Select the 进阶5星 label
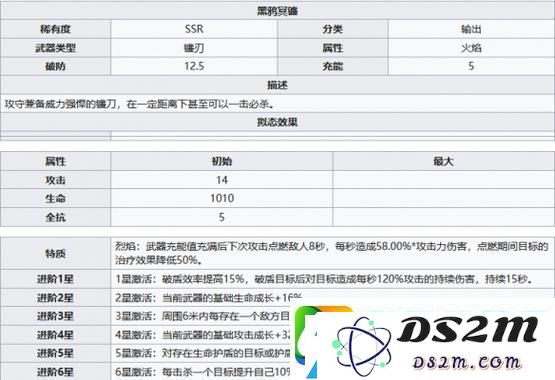The image size is (555, 380). pyautogui.click(x=55, y=353)
